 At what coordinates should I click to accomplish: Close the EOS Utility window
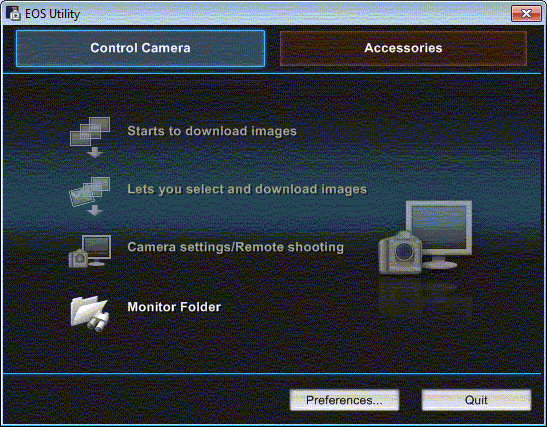pyautogui.click(x=526, y=13)
